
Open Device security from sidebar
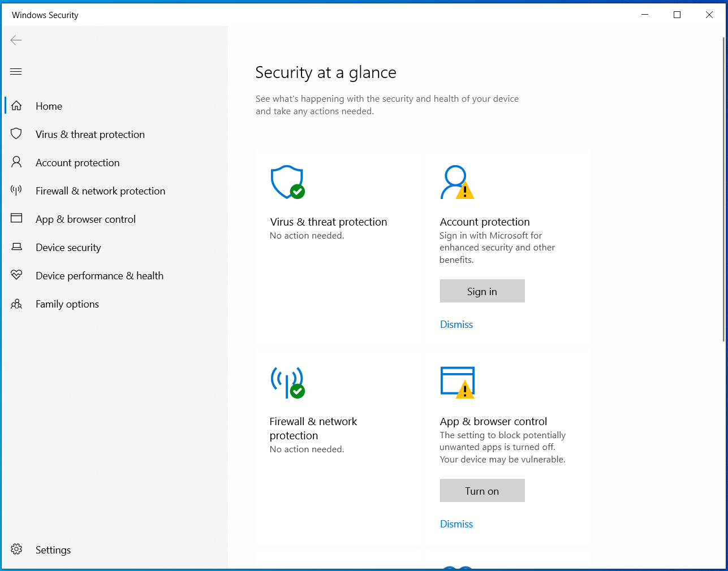point(115,247)
